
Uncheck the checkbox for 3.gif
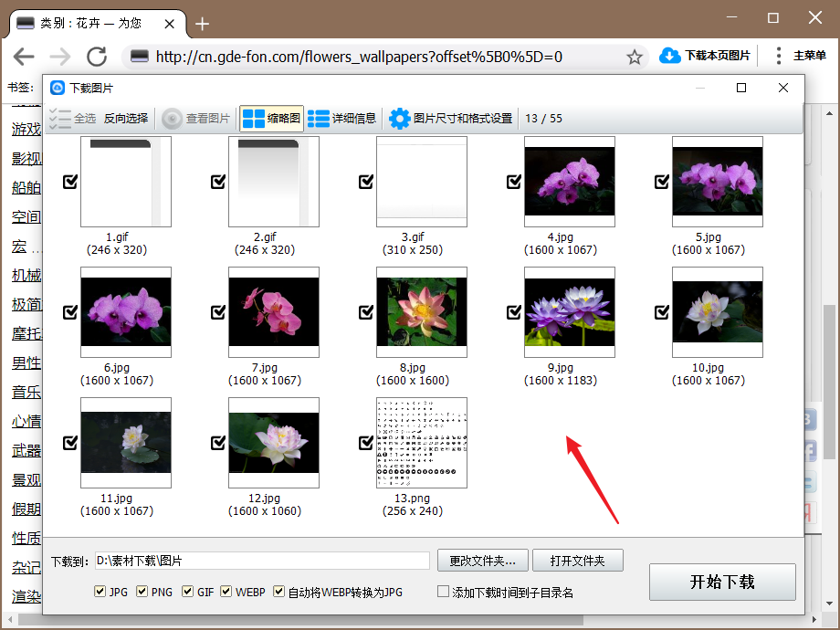click(x=366, y=182)
